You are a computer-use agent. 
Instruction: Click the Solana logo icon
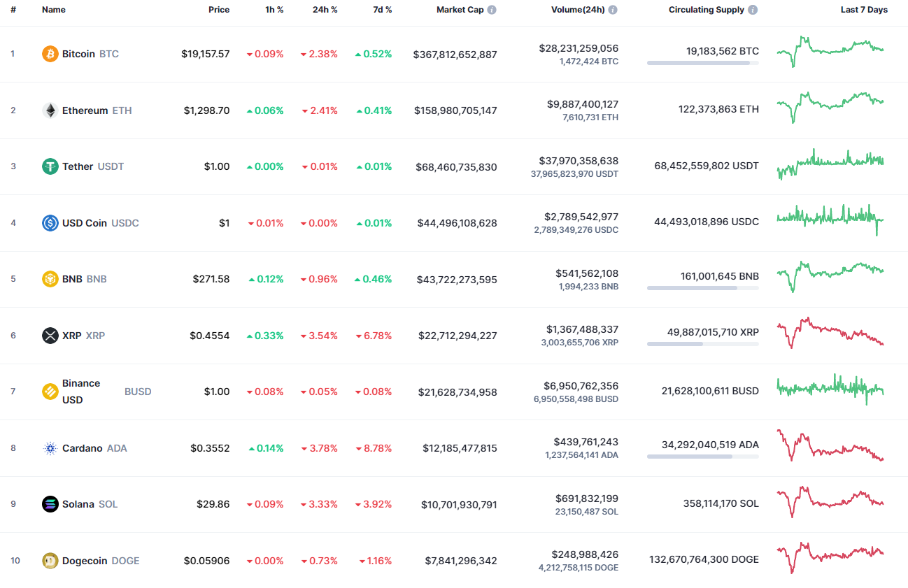point(49,503)
